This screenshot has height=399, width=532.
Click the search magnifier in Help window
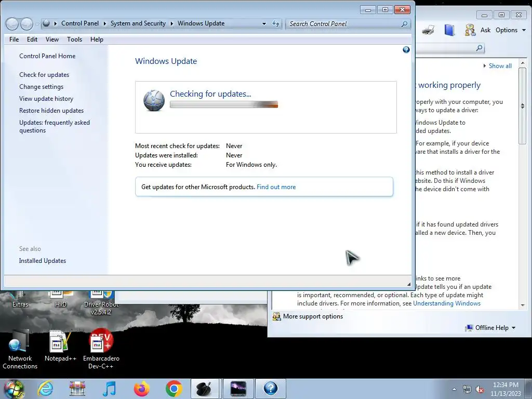click(x=479, y=48)
